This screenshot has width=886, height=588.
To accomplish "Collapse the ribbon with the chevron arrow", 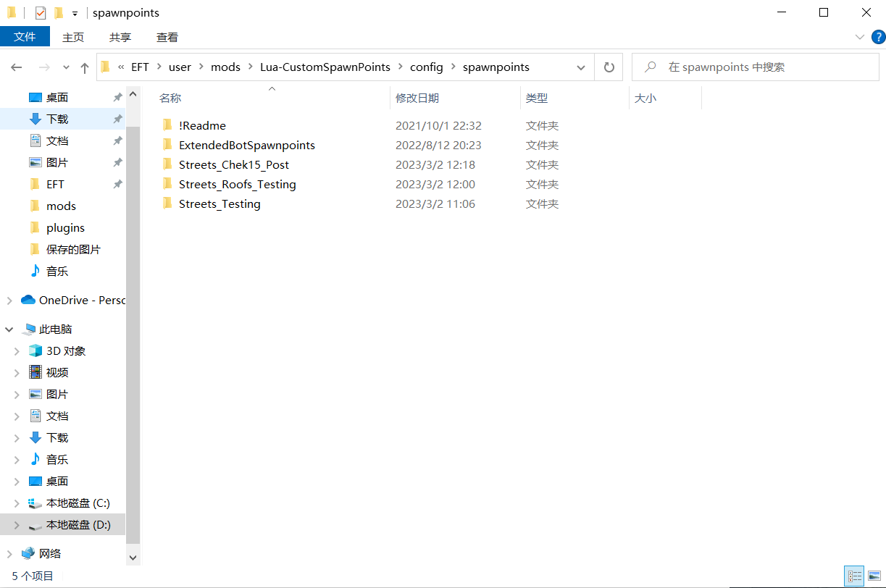I will (859, 36).
